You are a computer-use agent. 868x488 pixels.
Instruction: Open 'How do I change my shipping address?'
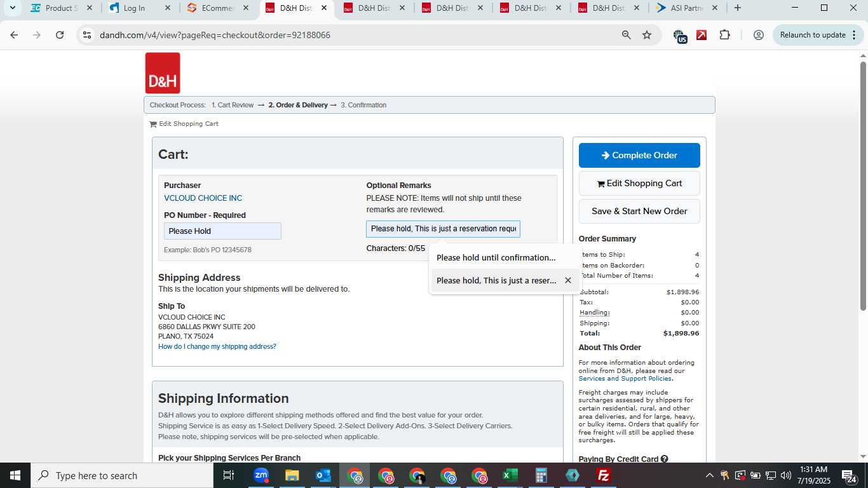(217, 347)
